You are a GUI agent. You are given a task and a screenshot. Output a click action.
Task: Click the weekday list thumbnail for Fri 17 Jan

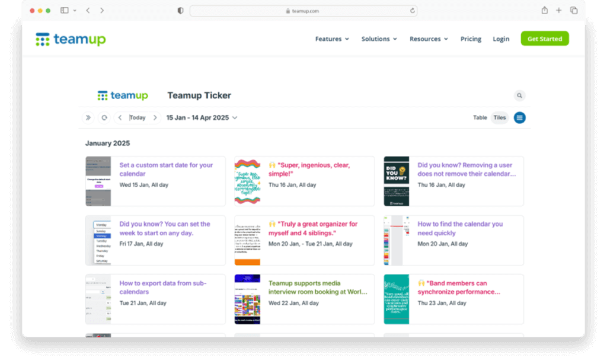(98, 241)
